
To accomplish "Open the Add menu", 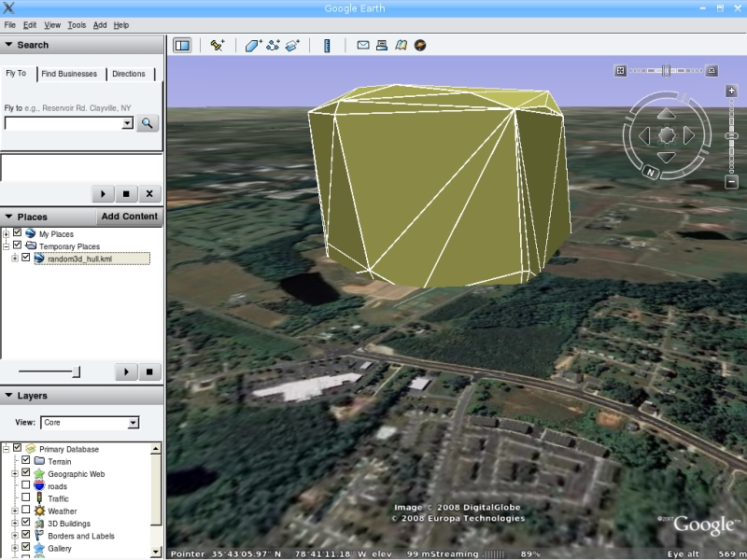I will (100, 25).
